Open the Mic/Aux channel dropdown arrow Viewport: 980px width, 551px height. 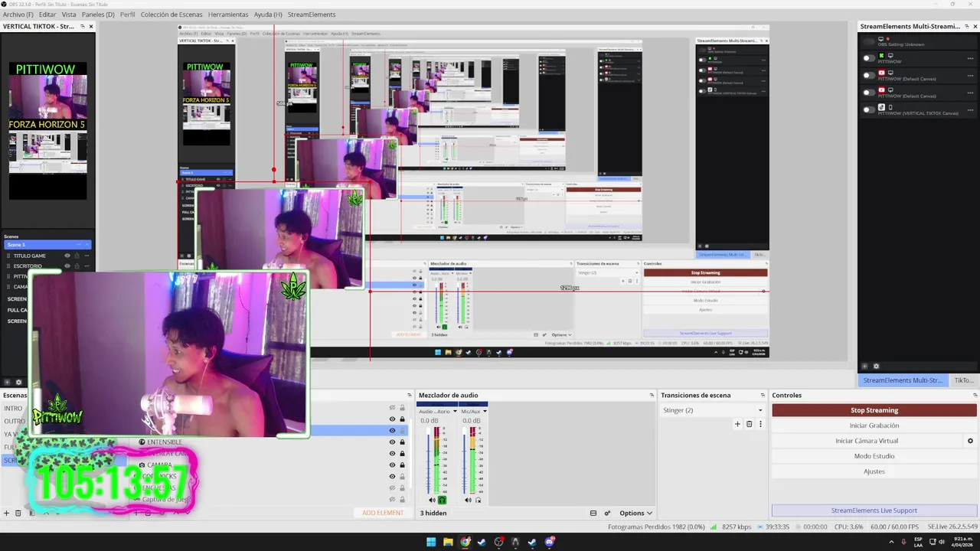point(485,411)
